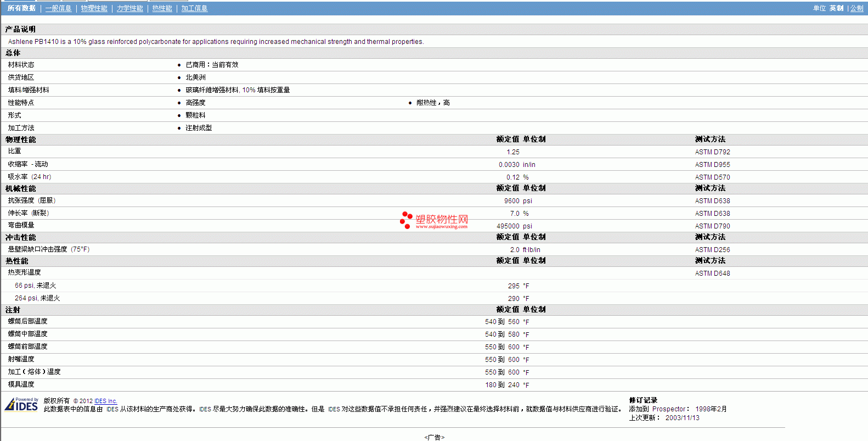The image size is (868, 441).
Task: Click the 物理性能 section header in the table
Action: point(20,139)
